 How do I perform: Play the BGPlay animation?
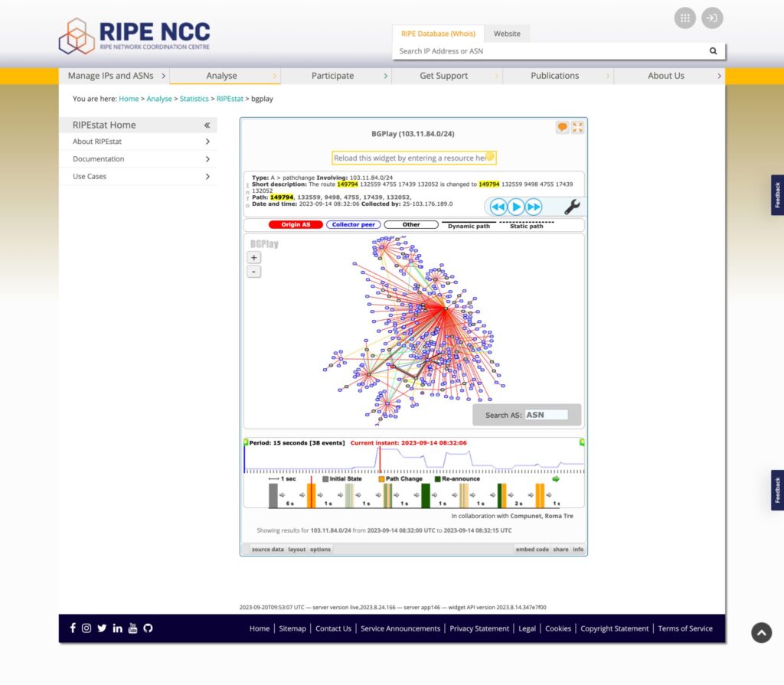point(516,207)
